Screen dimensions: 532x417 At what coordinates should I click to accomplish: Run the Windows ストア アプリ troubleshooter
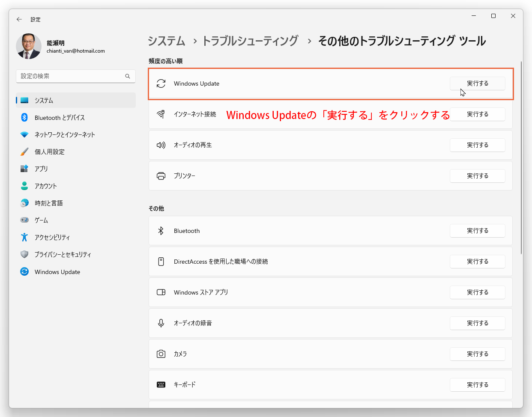point(478,292)
